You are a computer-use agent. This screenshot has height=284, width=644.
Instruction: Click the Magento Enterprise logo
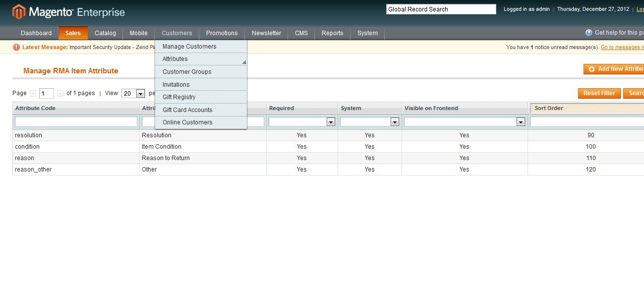(x=68, y=12)
